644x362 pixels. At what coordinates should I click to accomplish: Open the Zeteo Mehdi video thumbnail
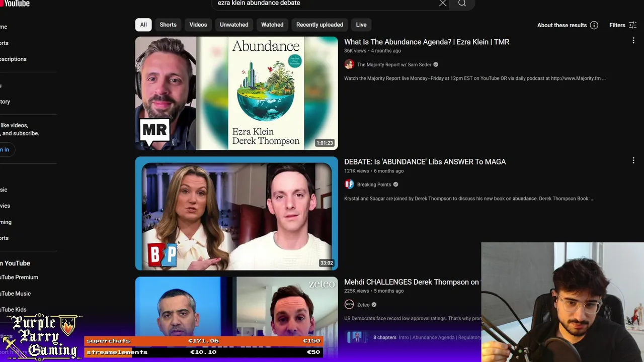(236, 306)
